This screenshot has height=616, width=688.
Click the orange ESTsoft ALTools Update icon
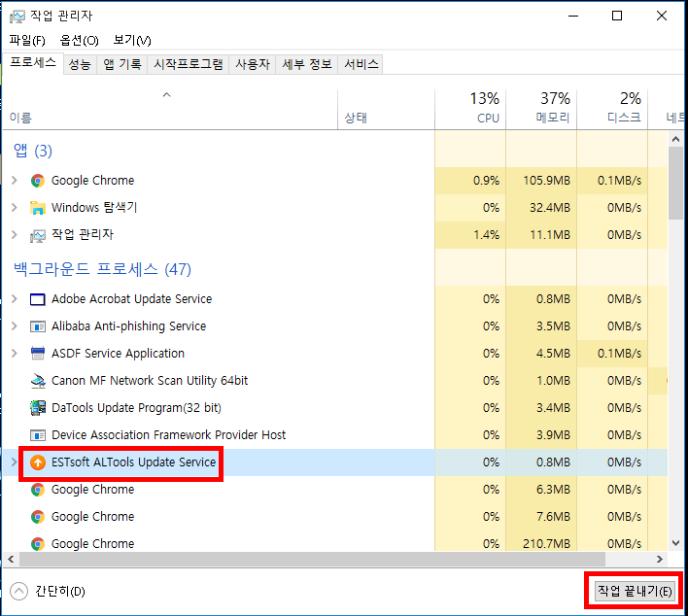coord(38,462)
